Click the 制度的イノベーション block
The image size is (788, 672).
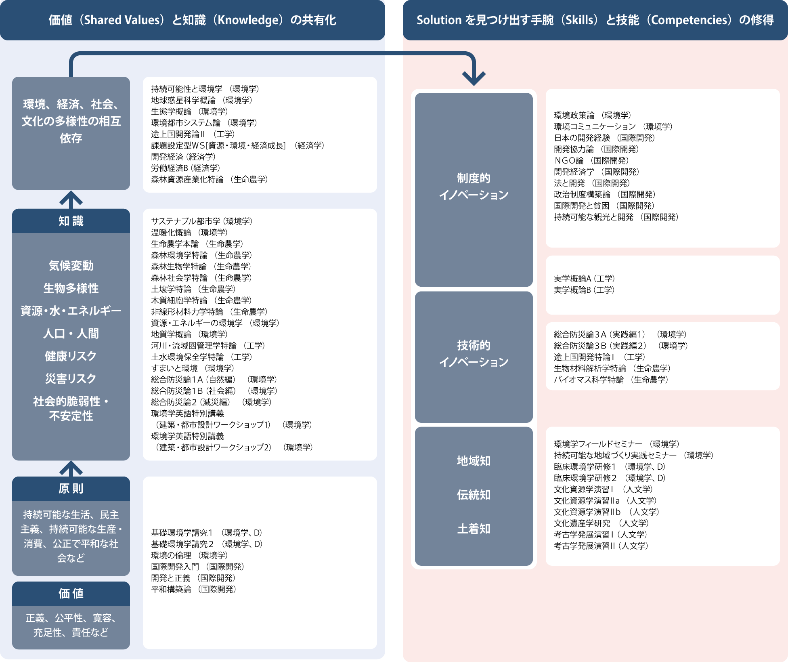(x=474, y=190)
